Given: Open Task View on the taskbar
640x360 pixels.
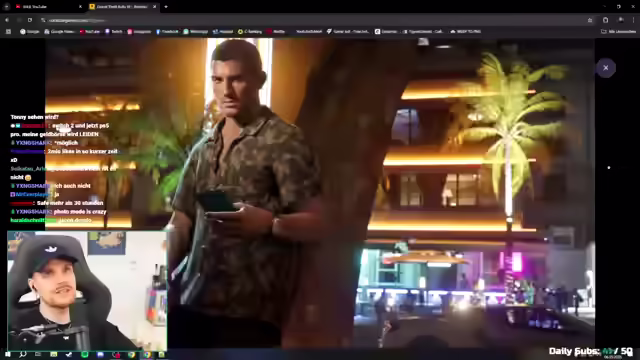Looking at the screenshot, I should (x=38, y=354).
